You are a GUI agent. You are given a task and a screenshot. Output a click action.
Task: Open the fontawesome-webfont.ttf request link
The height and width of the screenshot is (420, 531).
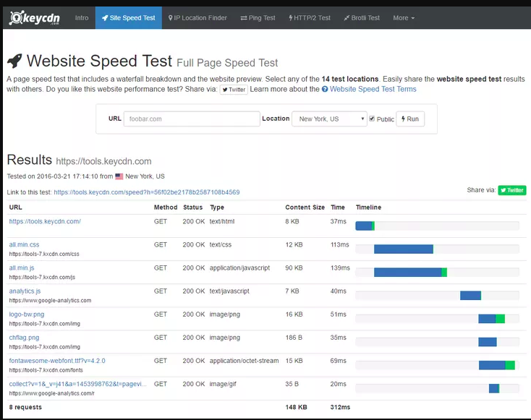57,361
